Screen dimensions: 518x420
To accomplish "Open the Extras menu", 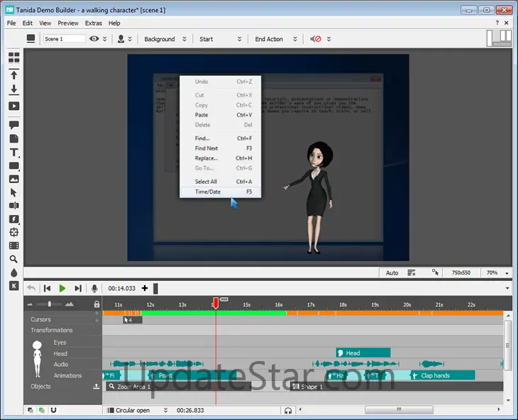I will (94, 23).
